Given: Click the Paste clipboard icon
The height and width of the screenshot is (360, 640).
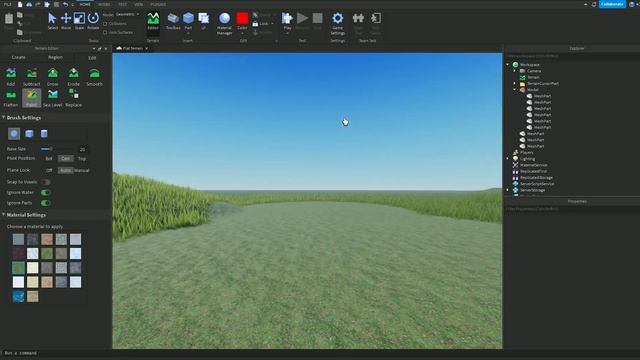Looking at the screenshot, I should pyautogui.click(x=9, y=19).
